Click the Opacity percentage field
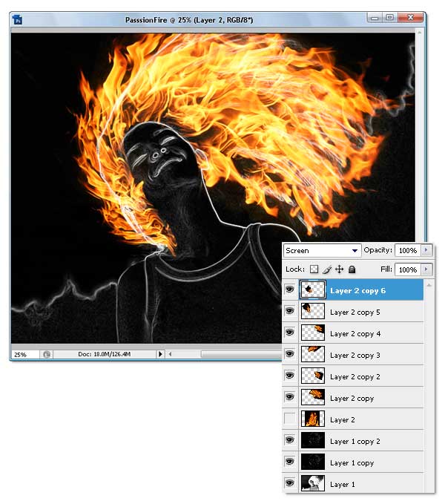This screenshot has height=504, width=445. pos(406,251)
